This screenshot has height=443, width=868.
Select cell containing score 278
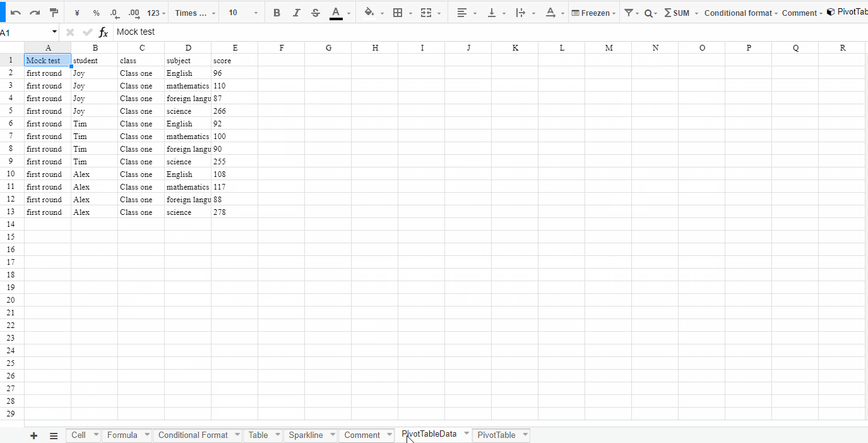click(234, 212)
